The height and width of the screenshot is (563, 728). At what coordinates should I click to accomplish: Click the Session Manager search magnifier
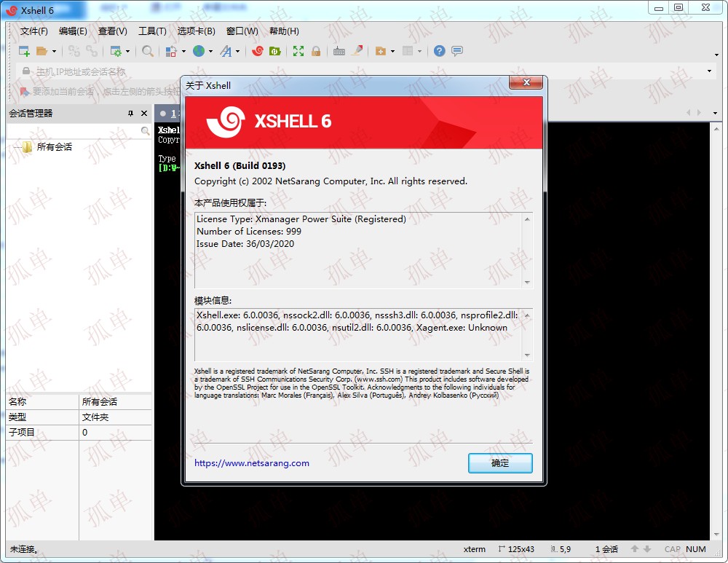coord(145,131)
